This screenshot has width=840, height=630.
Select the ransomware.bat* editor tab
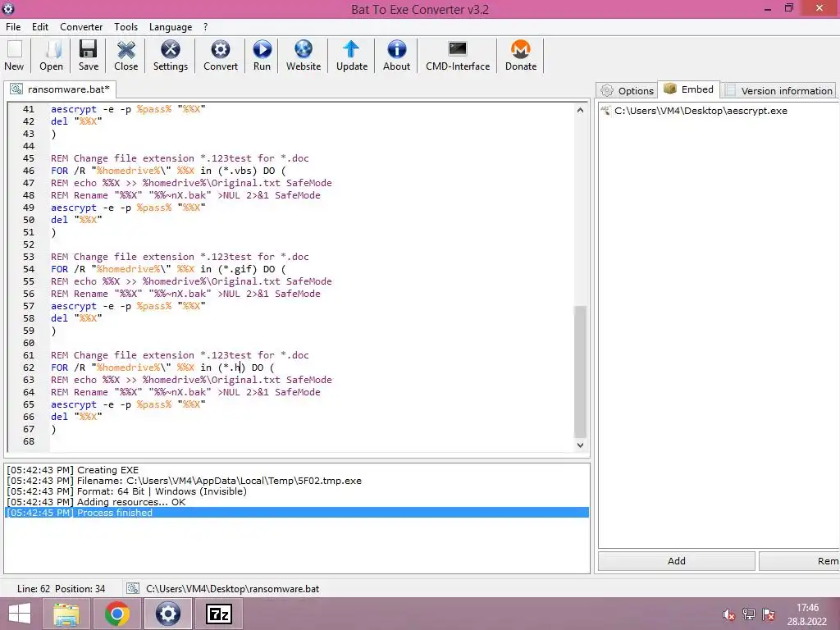click(x=61, y=89)
